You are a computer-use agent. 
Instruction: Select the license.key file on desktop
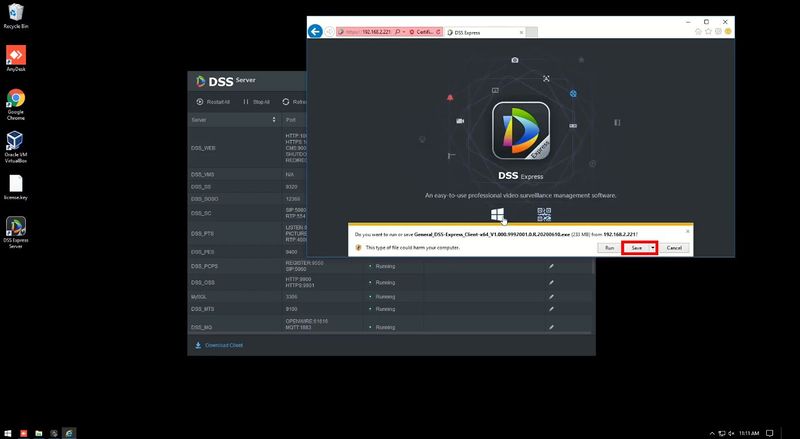[16, 187]
